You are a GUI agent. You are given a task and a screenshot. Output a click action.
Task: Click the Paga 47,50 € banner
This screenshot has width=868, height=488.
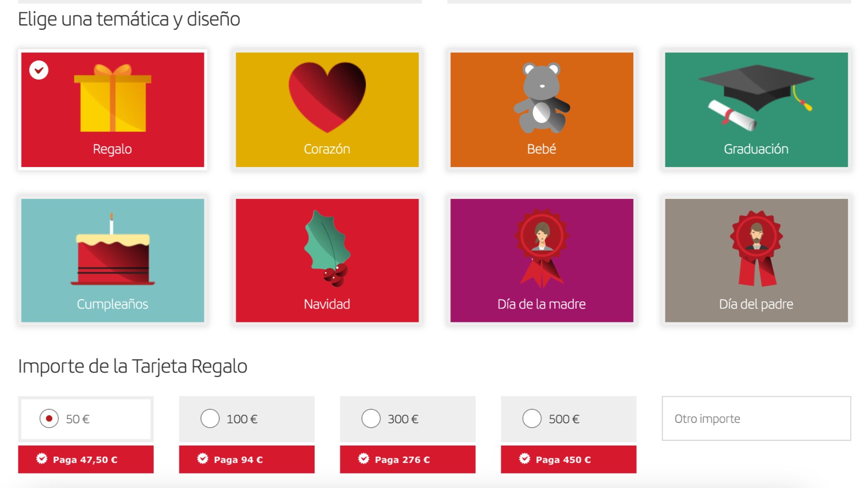[x=86, y=460]
